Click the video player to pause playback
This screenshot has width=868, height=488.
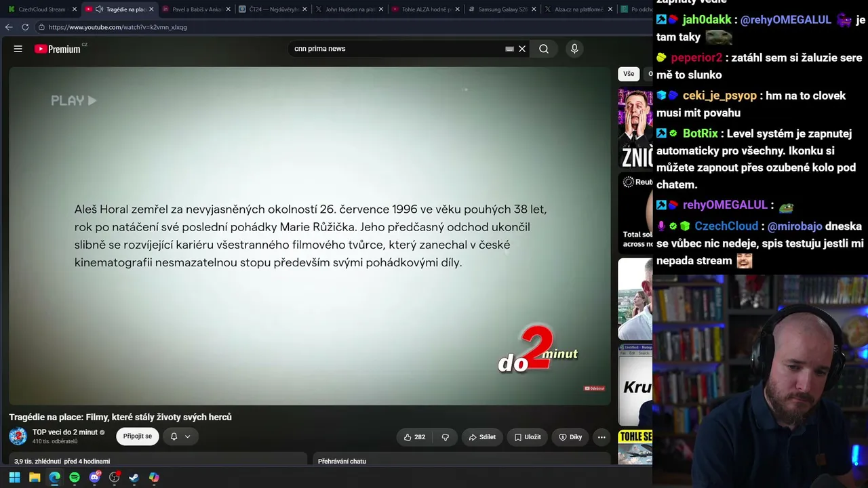coord(310,236)
